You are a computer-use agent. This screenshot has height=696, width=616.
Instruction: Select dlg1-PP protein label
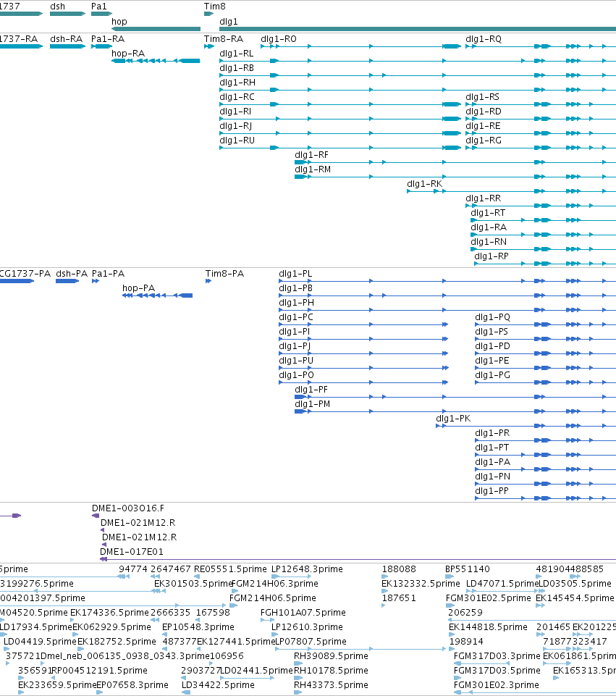(491, 490)
